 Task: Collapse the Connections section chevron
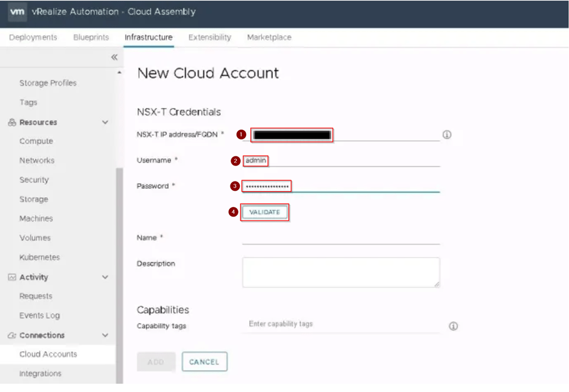click(105, 335)
